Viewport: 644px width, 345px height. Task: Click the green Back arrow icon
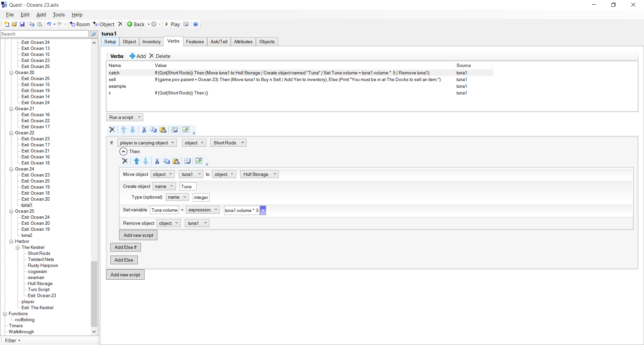pos(130,24)
